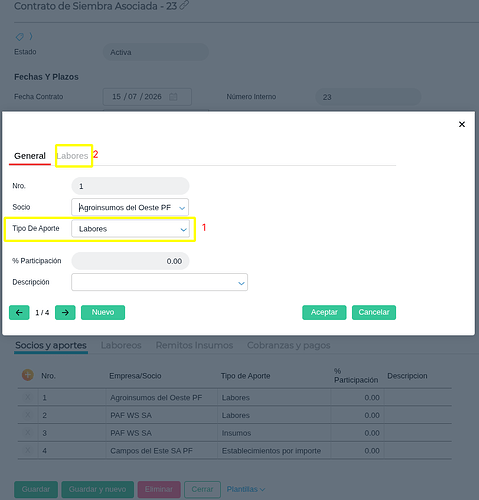Click the % Participación input field
Image resolution: width=479 pixels, height=500 pixels.
130,261
